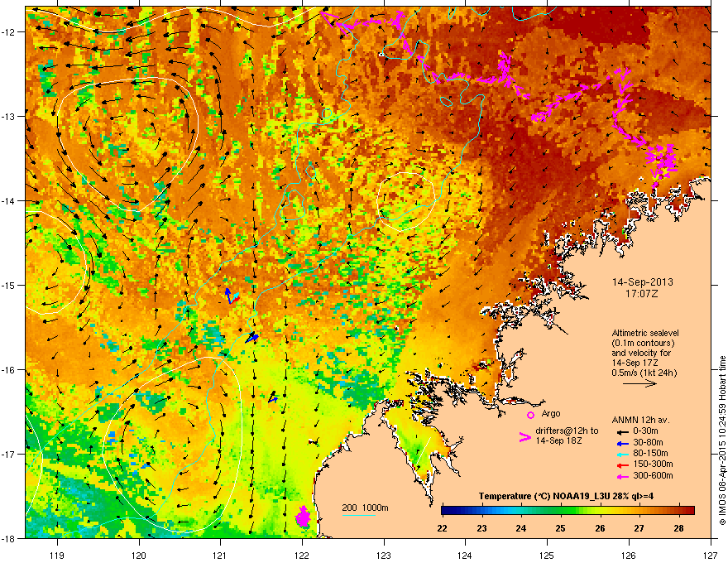Image resolution: width=728 pixels, height=563 pixels.
Task: Click the '30-80m' depth label
Action: click(648, 442)
